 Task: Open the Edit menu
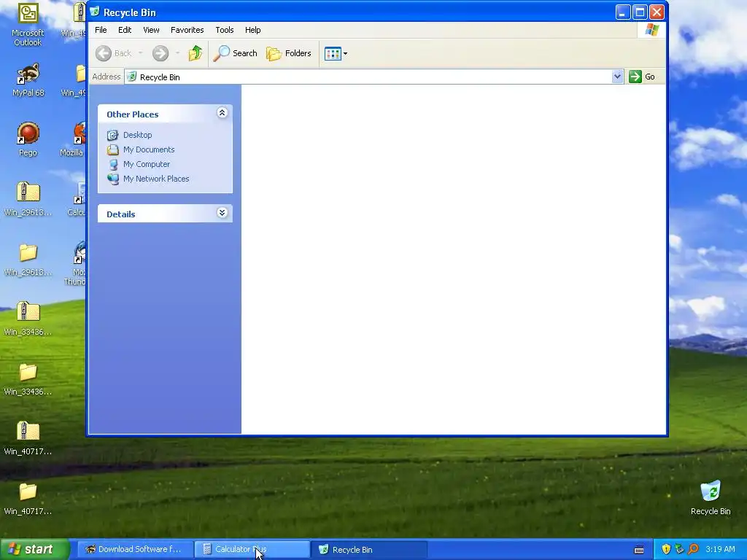125,30
